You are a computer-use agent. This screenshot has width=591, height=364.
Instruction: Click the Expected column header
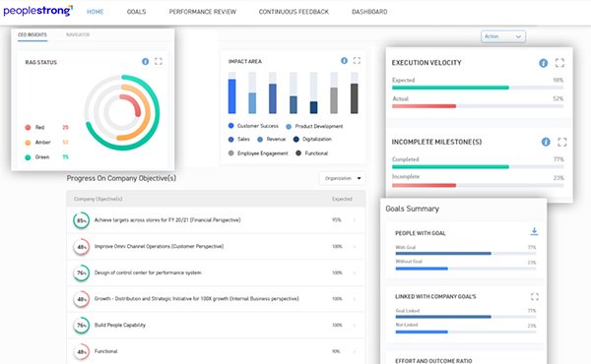[x=342, y=199]
